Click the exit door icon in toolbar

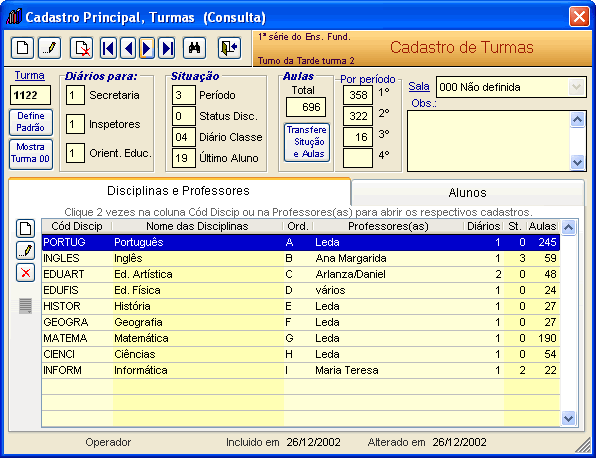click(x=230, y=48)
